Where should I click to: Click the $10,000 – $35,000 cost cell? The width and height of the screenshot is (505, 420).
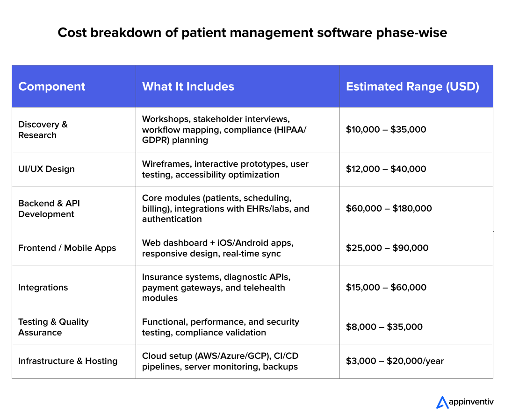[386, 129]
